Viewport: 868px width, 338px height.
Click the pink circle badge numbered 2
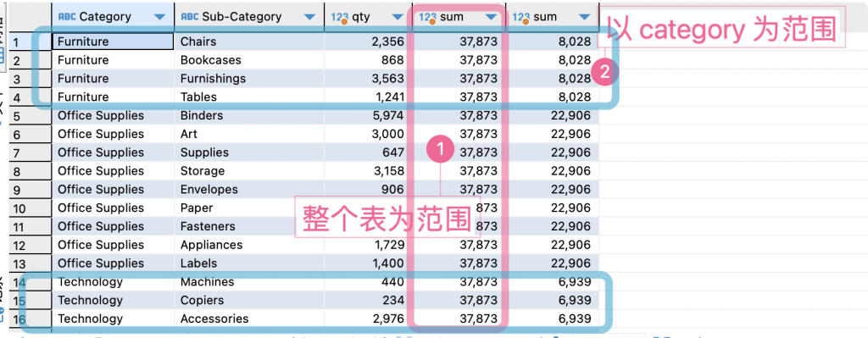point(604,71)
